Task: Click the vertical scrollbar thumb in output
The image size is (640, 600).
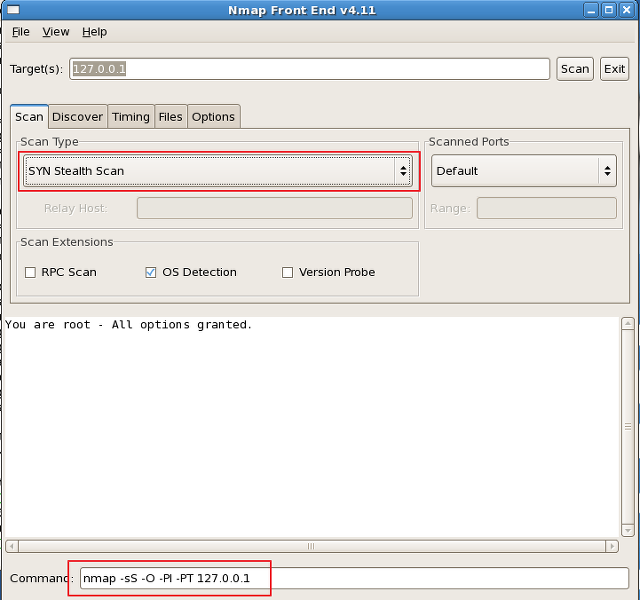Action: [627, 427]
